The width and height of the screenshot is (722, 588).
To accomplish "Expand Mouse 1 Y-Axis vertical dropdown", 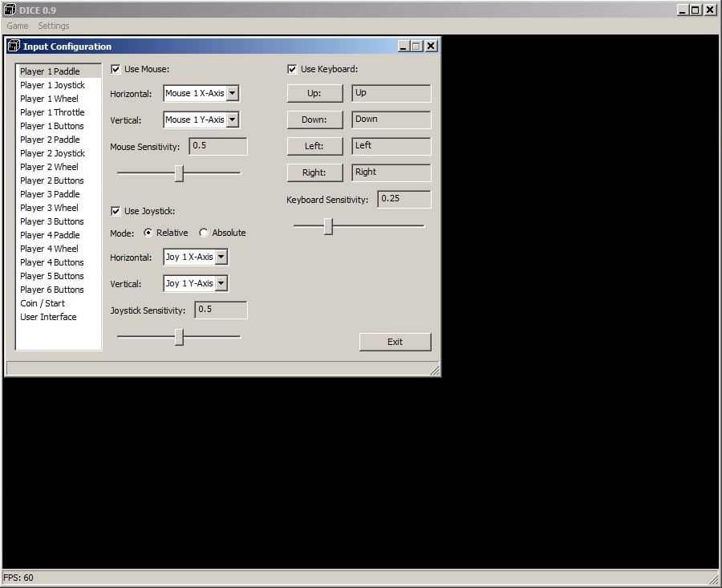I will (x=232, y=120).
